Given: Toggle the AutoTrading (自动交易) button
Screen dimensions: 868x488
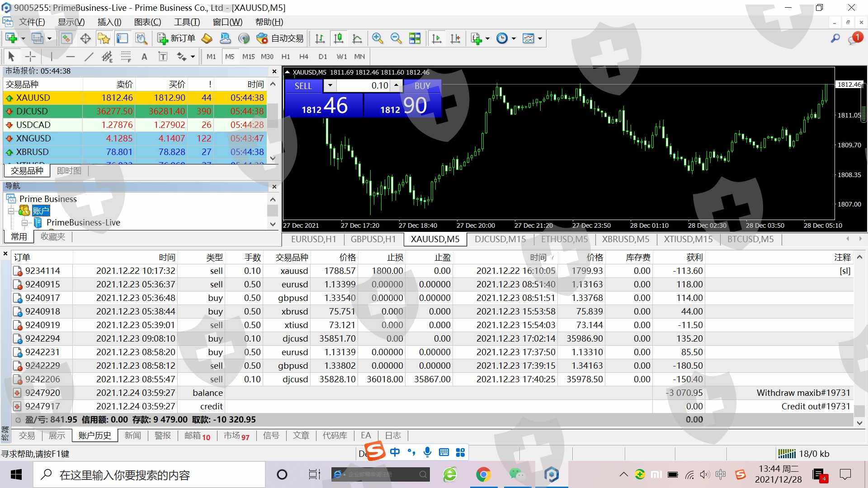Looking at the screenshot, I should pos(280,38).
